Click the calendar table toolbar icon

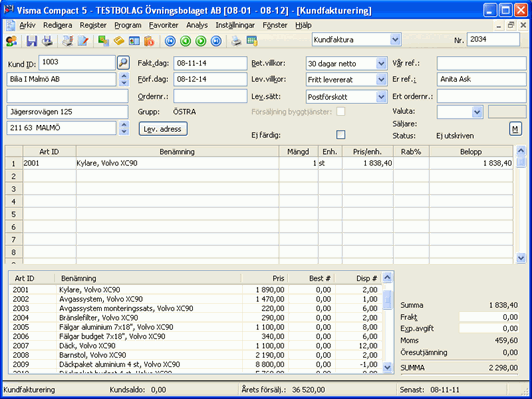click(252, 41)
